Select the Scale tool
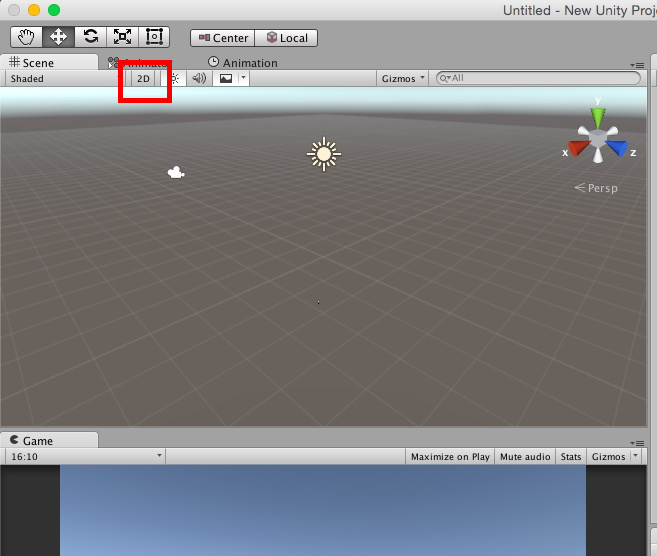The height and width of the screenshot is (556, 657). coord(122,37)
